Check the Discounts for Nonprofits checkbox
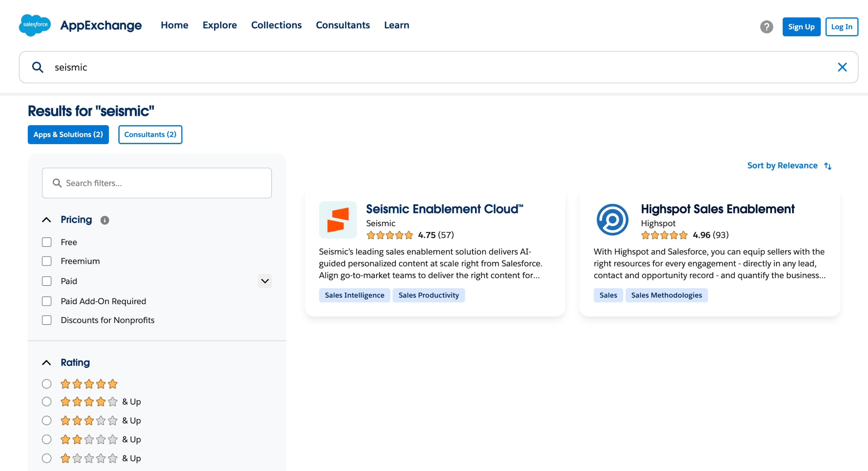This screenshot has width=868, height=471. tap(46, 320)
